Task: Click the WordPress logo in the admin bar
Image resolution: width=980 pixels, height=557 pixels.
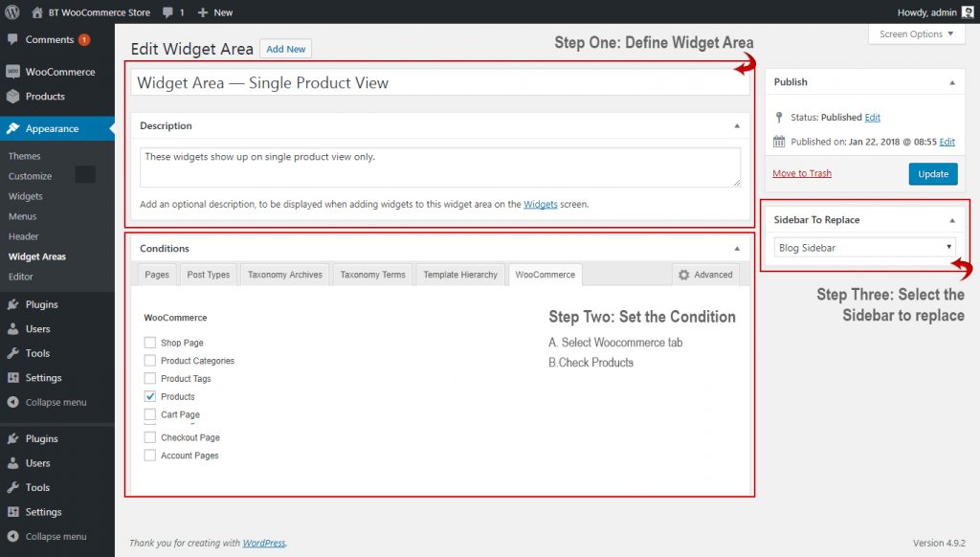Action: [13, 12]
